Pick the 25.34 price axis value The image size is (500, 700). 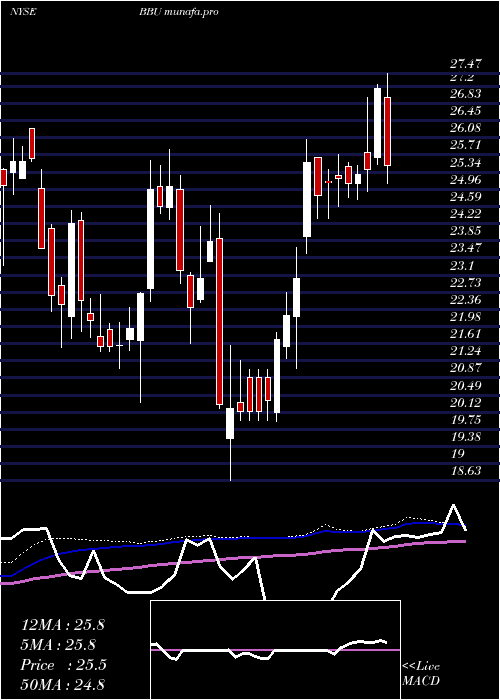(x=466, y=163)
